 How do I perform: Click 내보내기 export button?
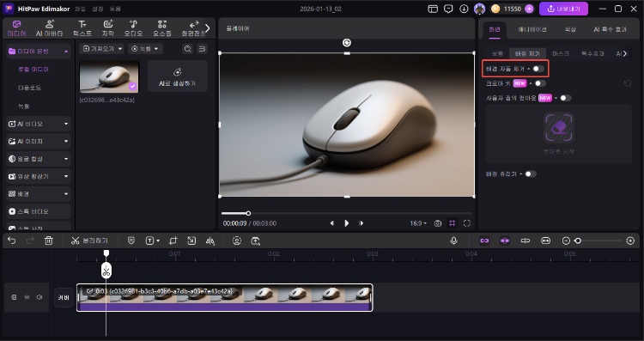pos(563,9)
